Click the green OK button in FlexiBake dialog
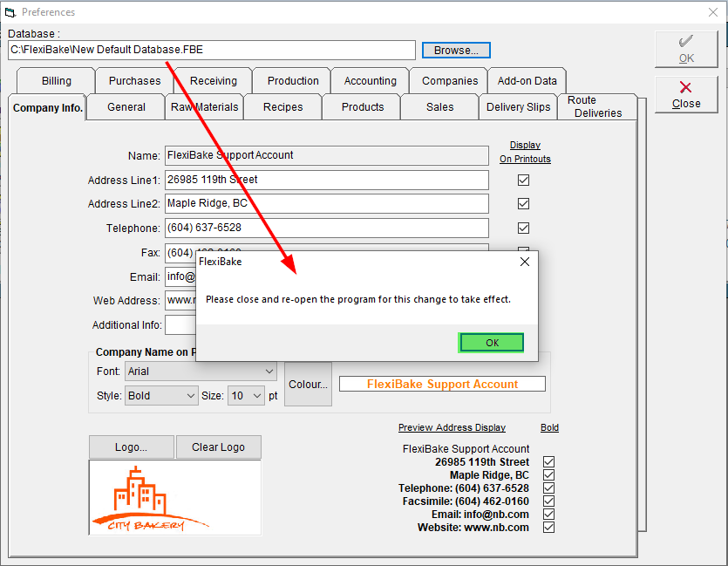728x566 pixels. (x=492, y=343)
